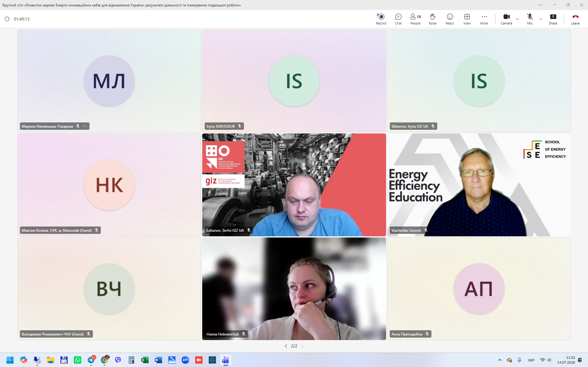
Task: Open Excel from the taskbar
Action: 145,360
